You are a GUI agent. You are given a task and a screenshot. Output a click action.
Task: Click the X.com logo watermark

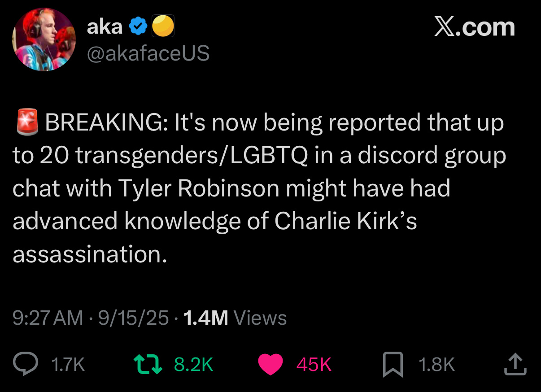click(474, 27)
